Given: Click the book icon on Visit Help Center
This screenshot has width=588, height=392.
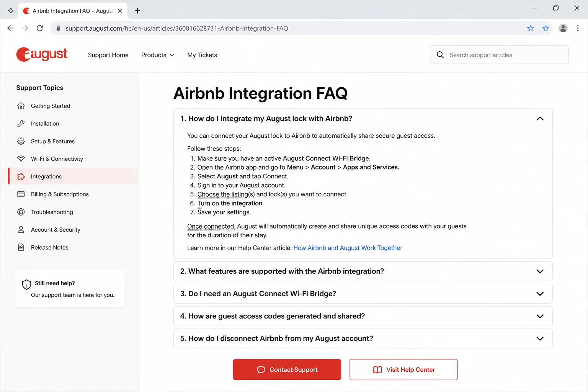Looking at the screenshot, I should pos(377,369).
